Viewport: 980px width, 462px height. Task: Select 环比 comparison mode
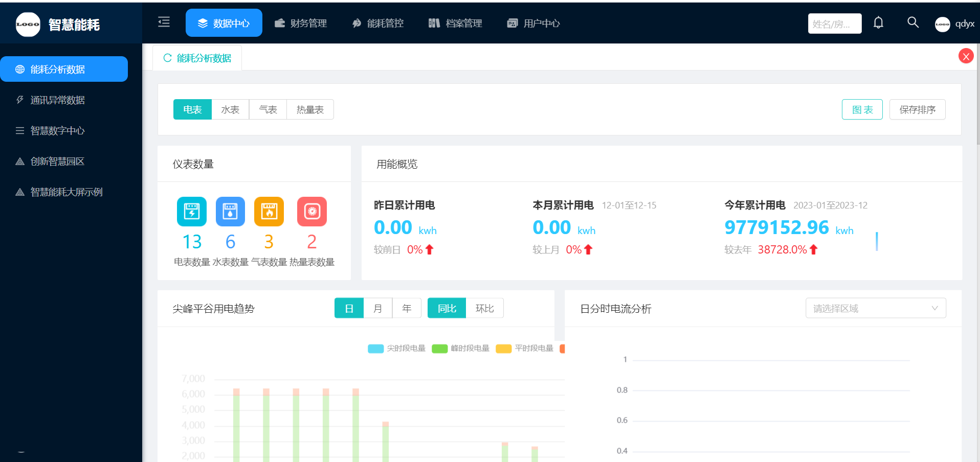click(x=484, y=309)
